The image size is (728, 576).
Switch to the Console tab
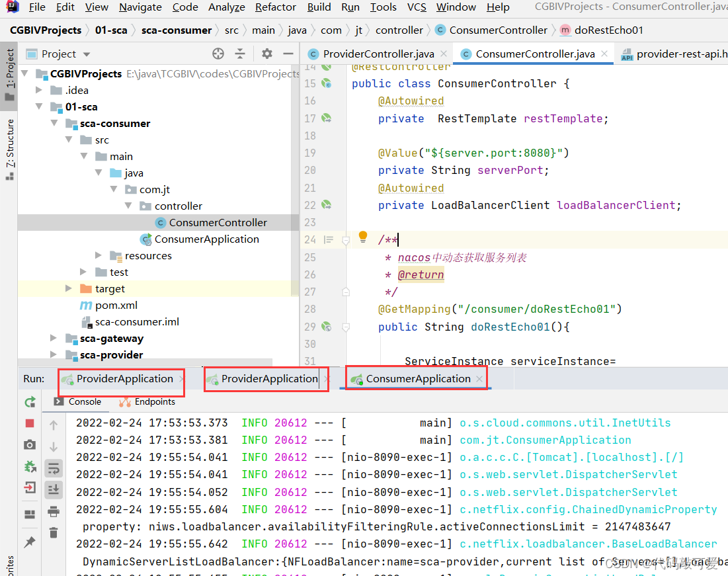pos(77,402)
